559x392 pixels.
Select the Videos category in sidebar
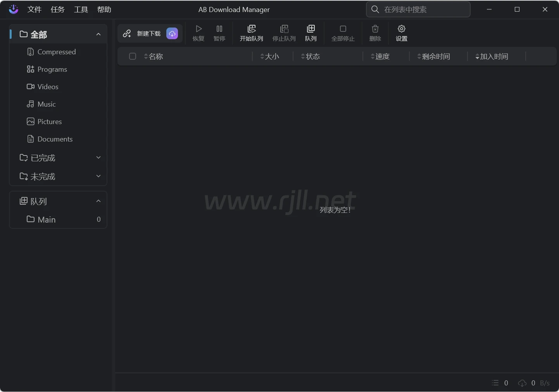pyautogui.click(x=48, y=87)
